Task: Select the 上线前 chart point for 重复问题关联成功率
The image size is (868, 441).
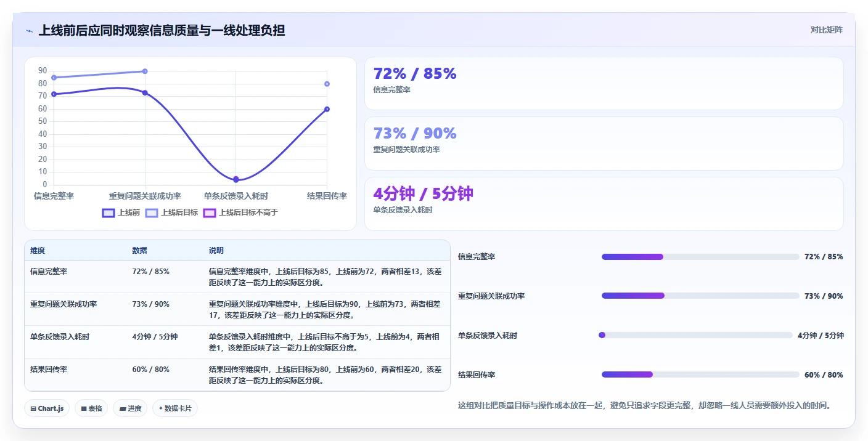Action: (145, 92)
